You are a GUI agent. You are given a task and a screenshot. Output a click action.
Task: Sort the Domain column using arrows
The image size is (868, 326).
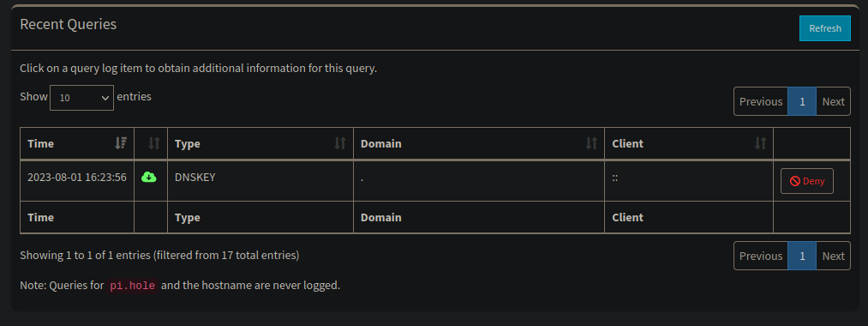point(592,143)
